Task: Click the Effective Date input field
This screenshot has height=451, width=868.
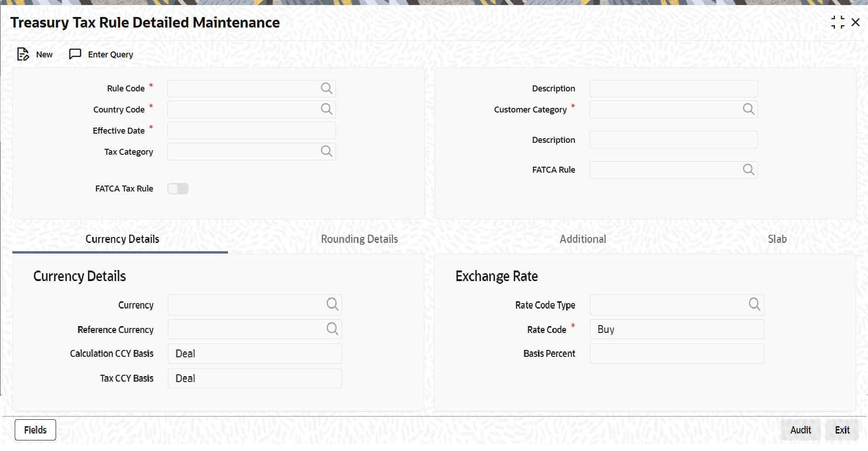Action: click(x=251, y=130)
